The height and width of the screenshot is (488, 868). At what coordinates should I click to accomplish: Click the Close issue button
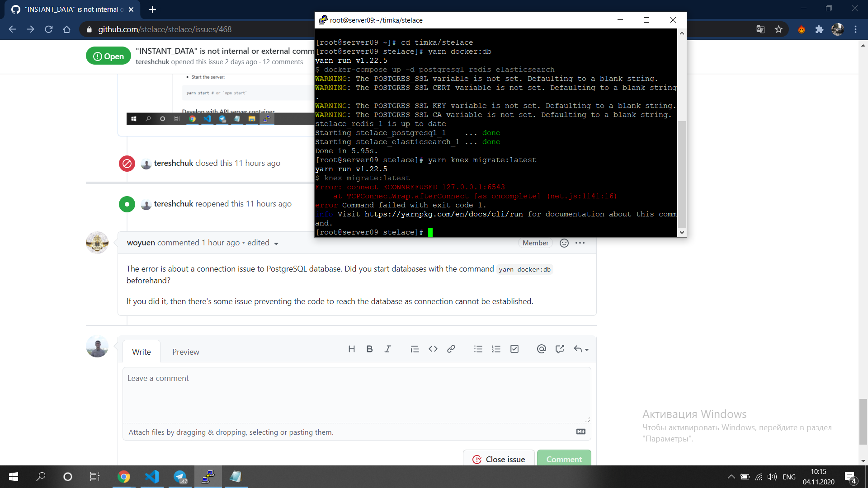[x=499, y=459]
